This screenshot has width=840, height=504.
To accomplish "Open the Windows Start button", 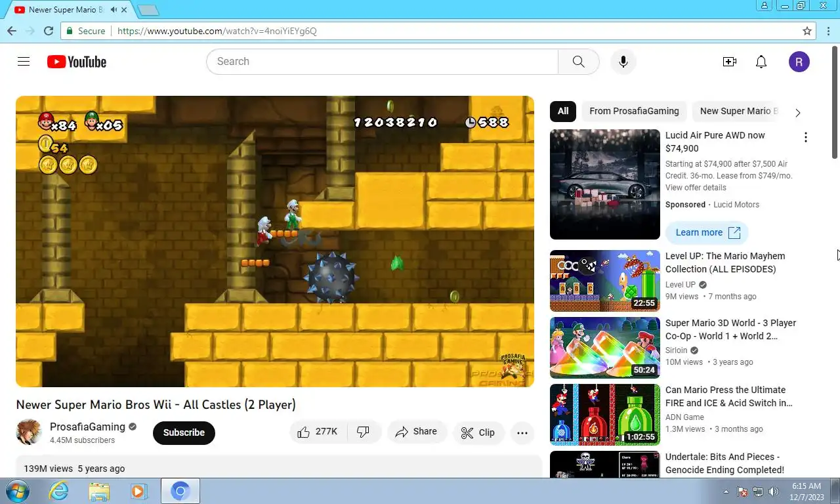I will point(17,491).
